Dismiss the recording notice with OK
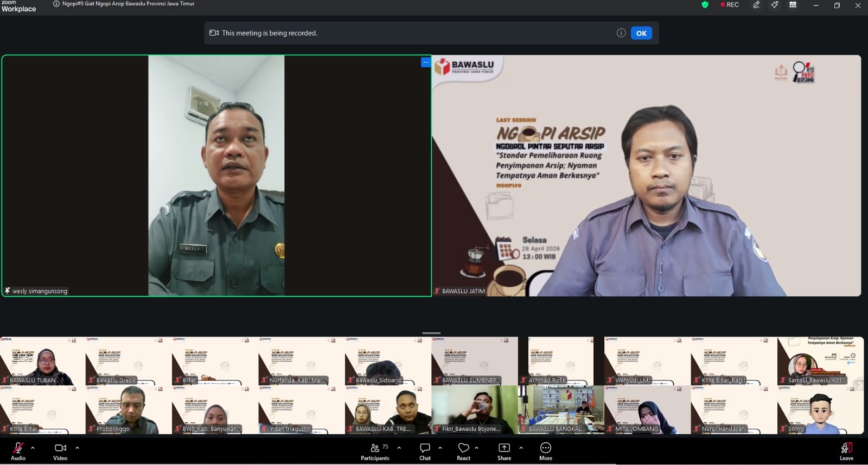 tap(641, 33)
